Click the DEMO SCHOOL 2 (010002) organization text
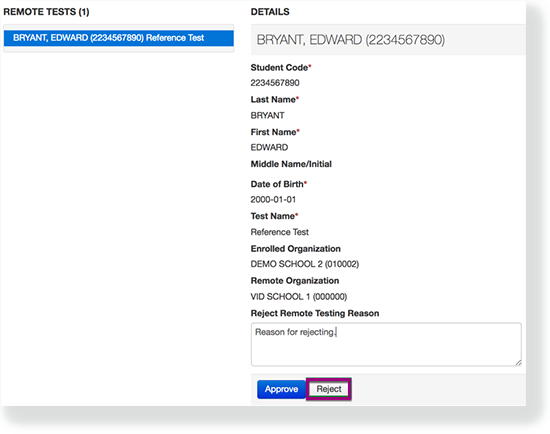This screenshot has height=434, width=550. [305, 264]
